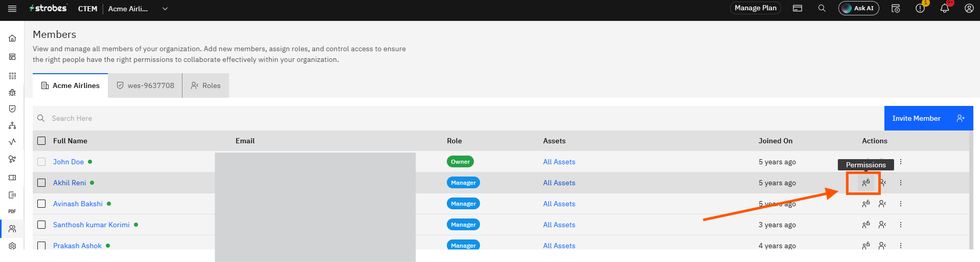Image resolution: width=980 pixels, height=262 pixels.
Task: Open Permissions for Akhil Reni
Action: 865,183
